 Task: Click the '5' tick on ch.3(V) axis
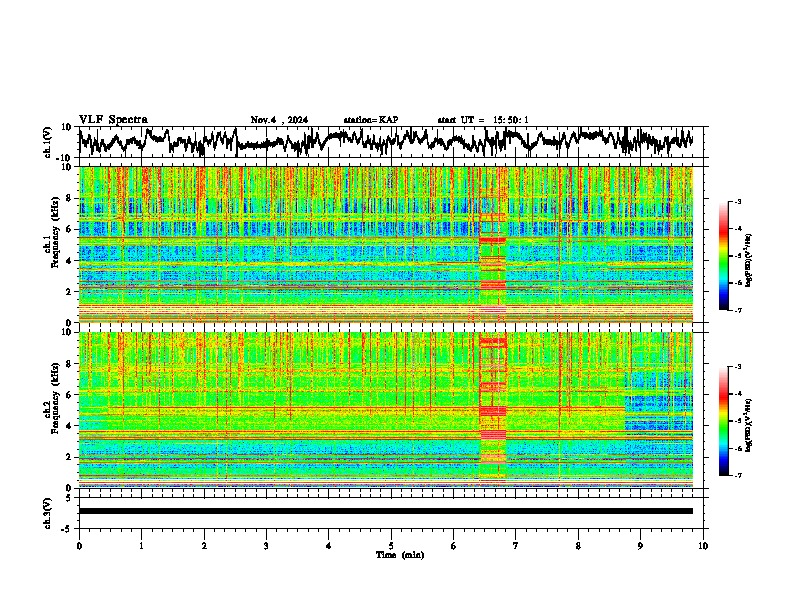coord(70,498)
